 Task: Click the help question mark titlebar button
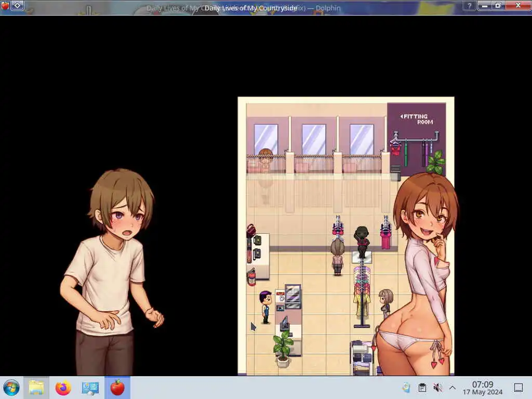[470, 6]
